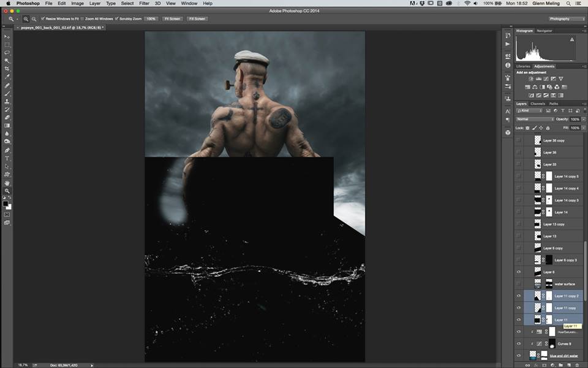Switch to the Channels tab
This screenshot has width=588, height=368.
[x=538, y=104]
